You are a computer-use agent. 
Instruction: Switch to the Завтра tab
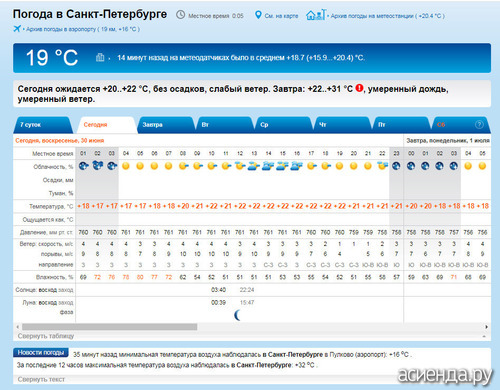click(x=166, y=125)
